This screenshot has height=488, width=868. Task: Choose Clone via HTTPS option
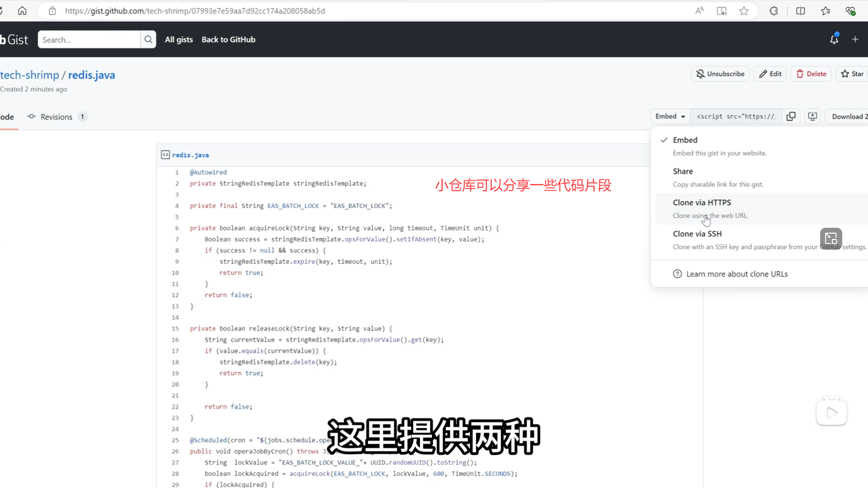tap(702, 203)
